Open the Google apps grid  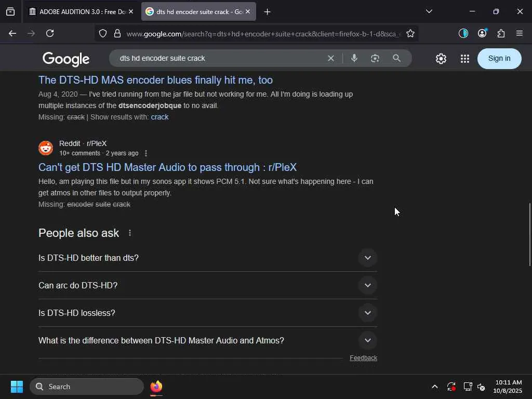tap(465, 59)
